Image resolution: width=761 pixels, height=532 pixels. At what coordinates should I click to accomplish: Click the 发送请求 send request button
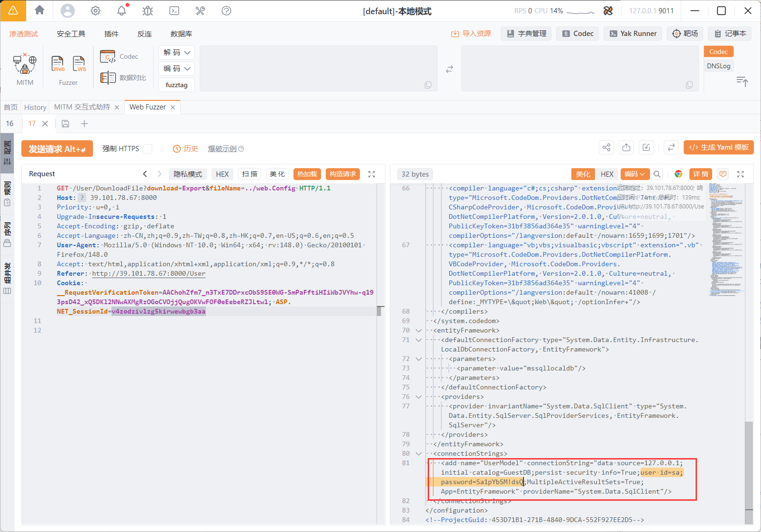tap(57, 149)
